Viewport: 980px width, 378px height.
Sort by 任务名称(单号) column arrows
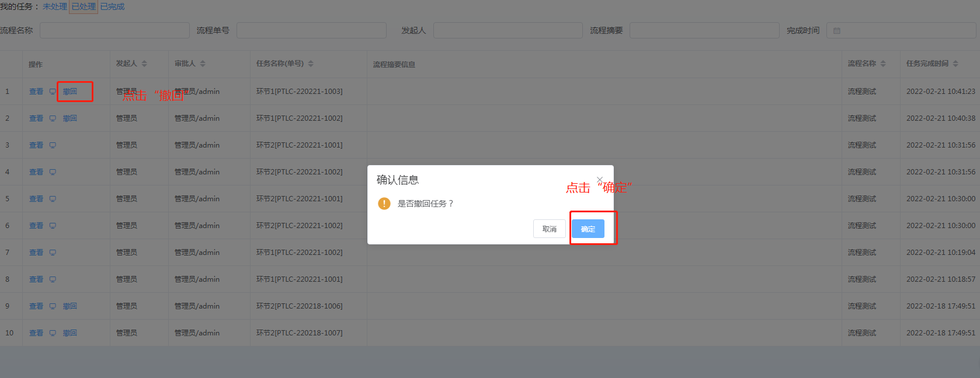point(311,64)
